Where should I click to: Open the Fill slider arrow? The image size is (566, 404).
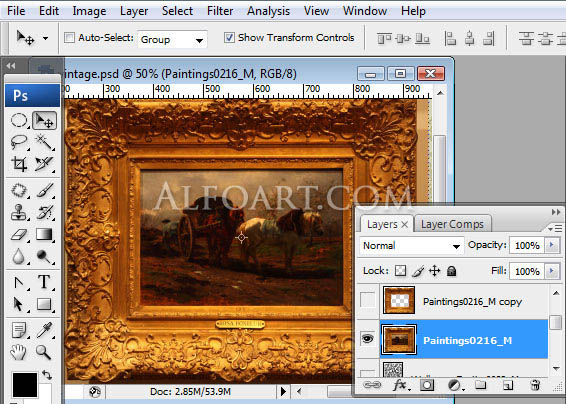552,271
